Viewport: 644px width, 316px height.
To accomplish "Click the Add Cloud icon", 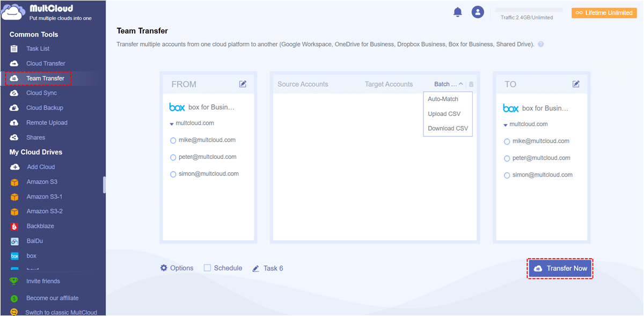I will (14, 167).
